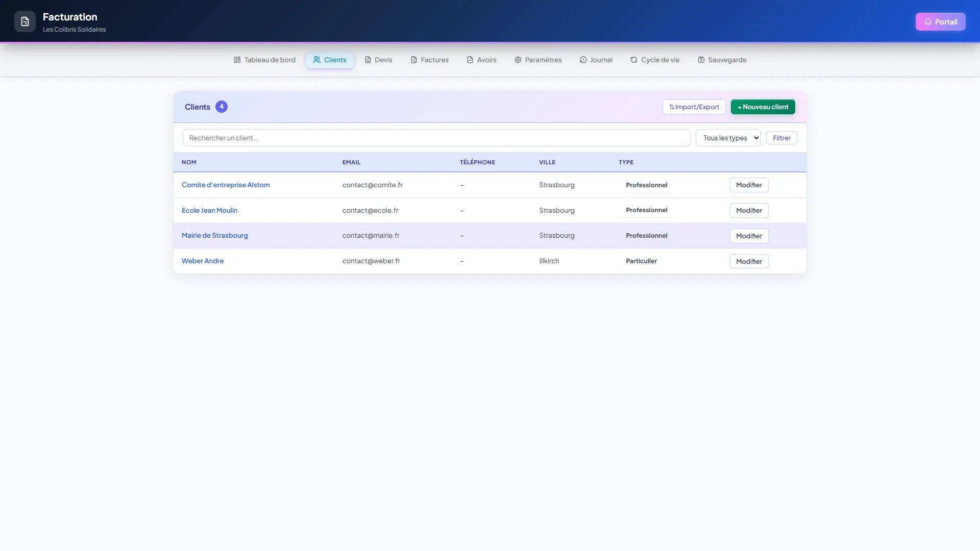Click the Factures file icon
The width and height of the screenshot is (980, 551).
click(414, 60)
